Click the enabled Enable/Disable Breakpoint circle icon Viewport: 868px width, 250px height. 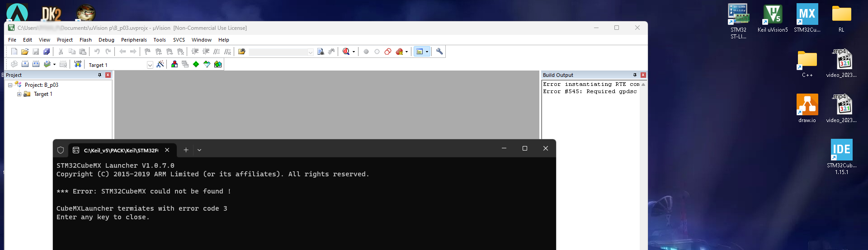point(388,52)
